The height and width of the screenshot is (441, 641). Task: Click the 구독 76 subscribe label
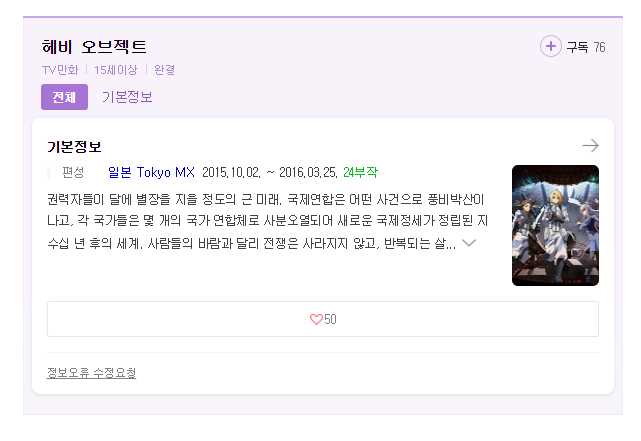point(585,47)
